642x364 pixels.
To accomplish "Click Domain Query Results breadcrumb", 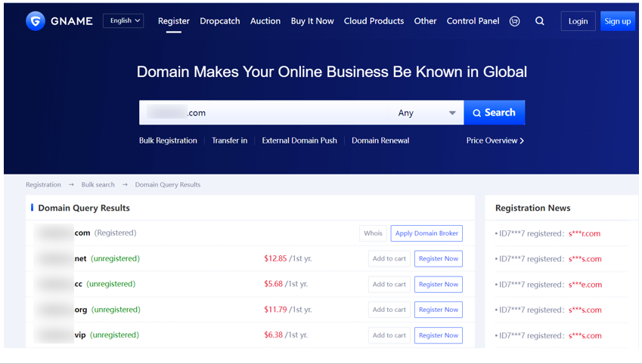I will [168, 185].
